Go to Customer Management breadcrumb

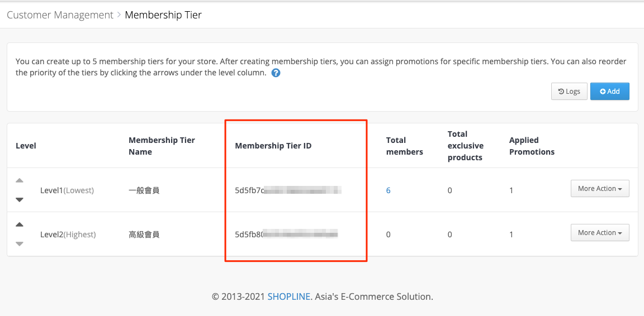point(60,15)
